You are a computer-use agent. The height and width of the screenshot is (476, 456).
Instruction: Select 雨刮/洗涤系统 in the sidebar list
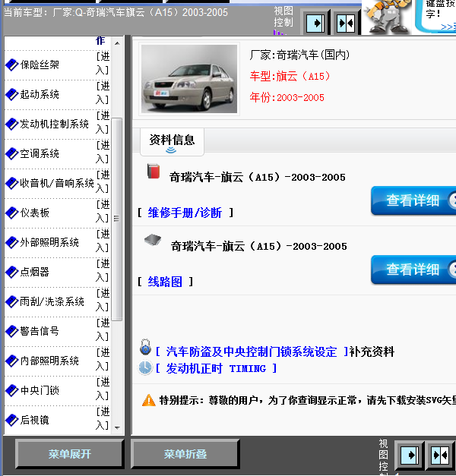coord(52,301)
